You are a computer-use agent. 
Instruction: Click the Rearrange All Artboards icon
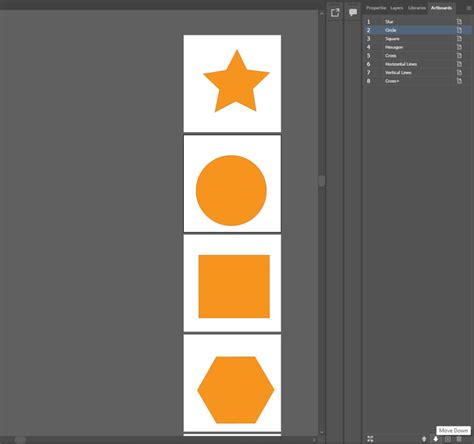[370, 439]
